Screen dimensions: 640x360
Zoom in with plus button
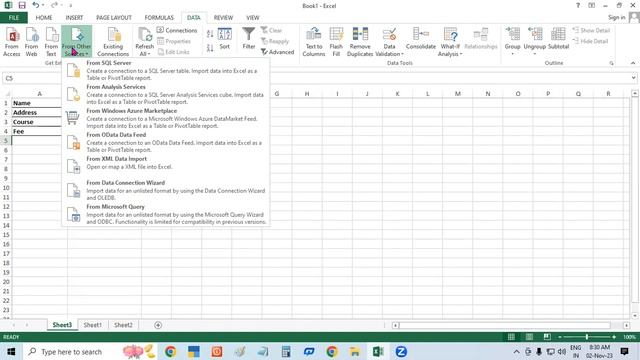click(614, 337)
